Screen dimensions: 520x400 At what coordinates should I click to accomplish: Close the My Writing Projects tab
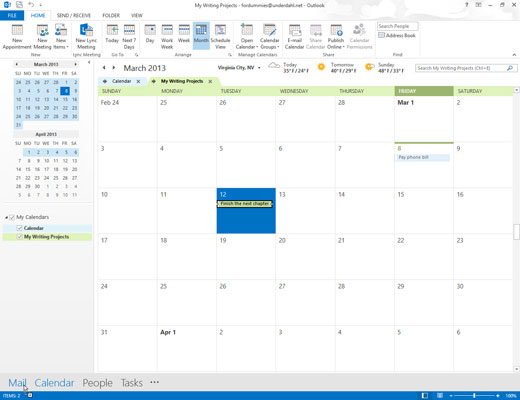210,81
